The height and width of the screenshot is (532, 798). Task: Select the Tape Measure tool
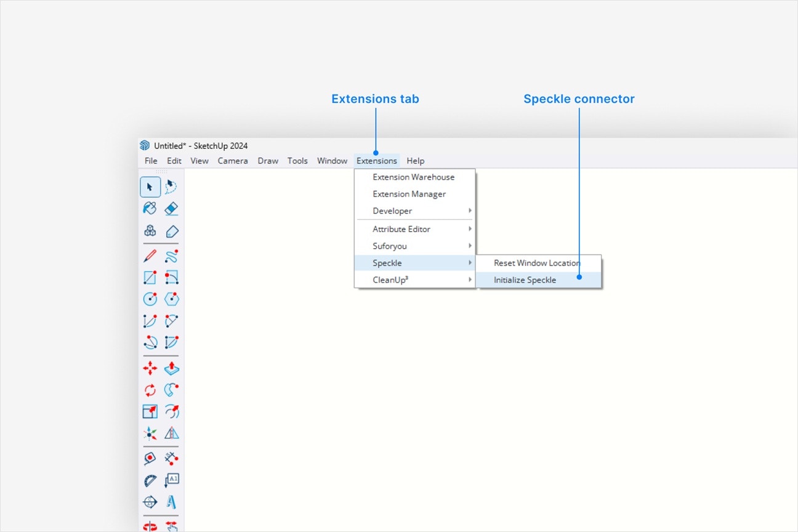(x=150, y=459)
